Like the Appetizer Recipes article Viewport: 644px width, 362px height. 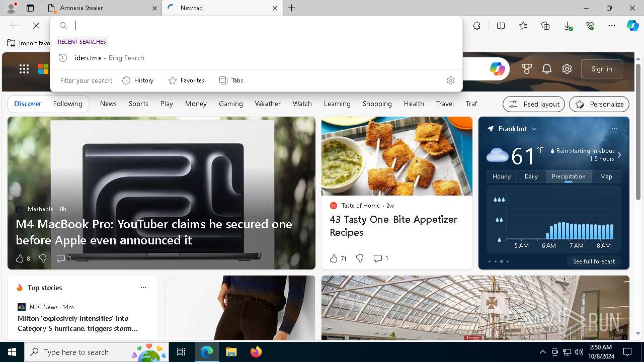[x=338, y=258]
